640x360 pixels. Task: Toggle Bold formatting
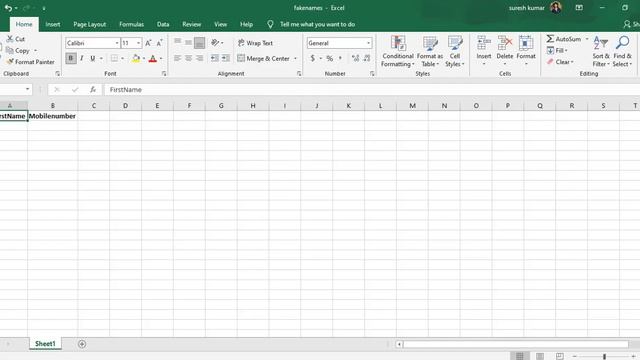click(x=71, y=58)
